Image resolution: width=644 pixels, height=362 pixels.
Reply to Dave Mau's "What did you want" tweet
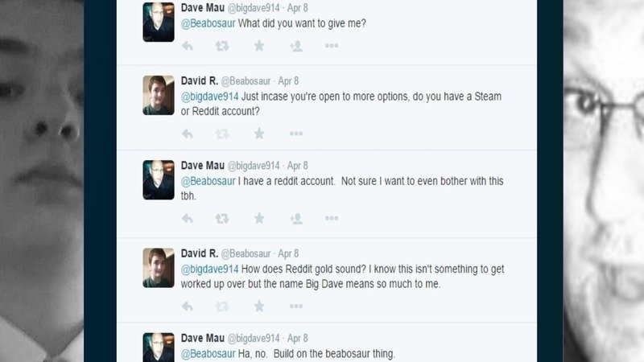[x=188, y=46]
